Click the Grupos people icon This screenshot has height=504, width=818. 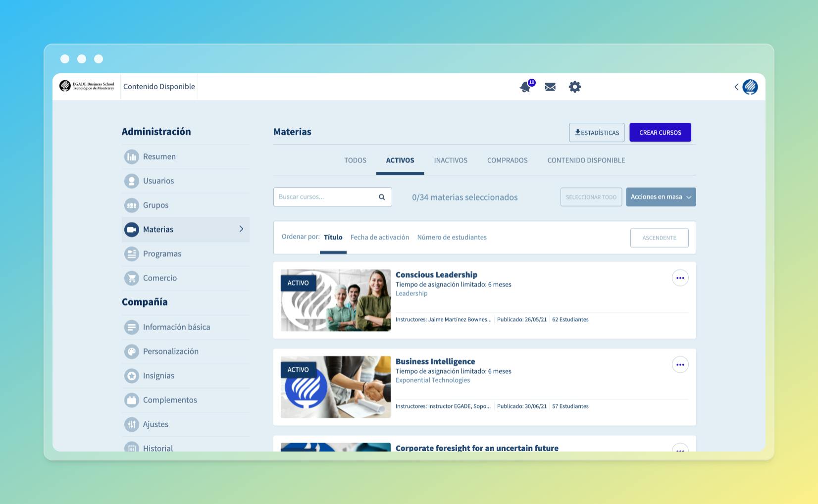(131, 205)
